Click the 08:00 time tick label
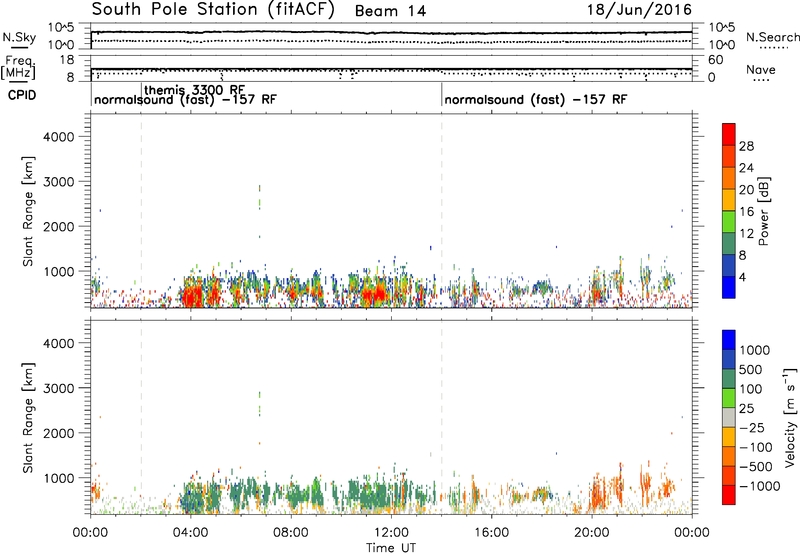800x554 pixels. point(290,533)
